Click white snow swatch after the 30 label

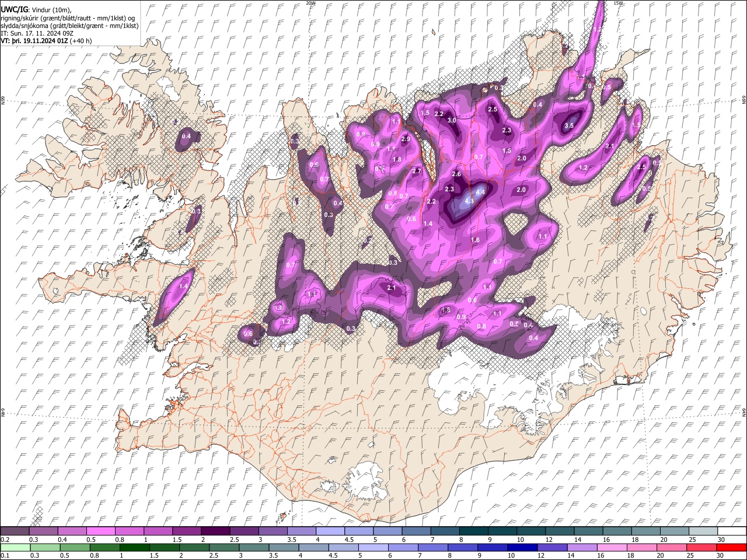point(732,531)
